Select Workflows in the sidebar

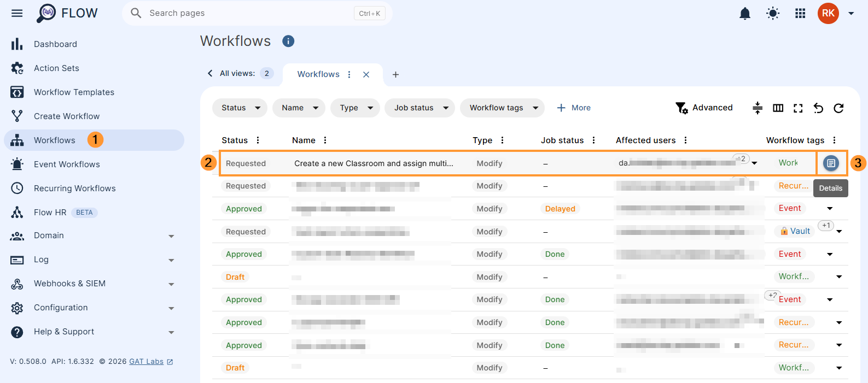pos(94,140)
